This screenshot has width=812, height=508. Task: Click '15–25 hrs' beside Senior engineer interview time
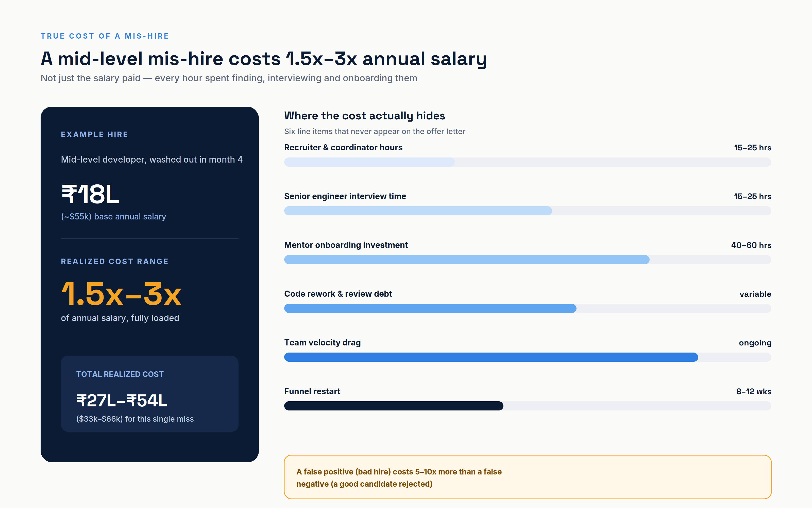pyautogui.click(x=752, y=197)
